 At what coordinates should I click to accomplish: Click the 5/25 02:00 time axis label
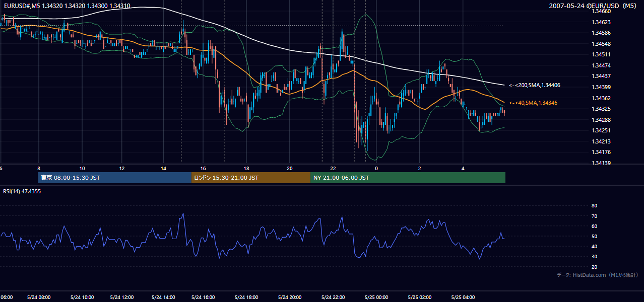coord(419,297)
